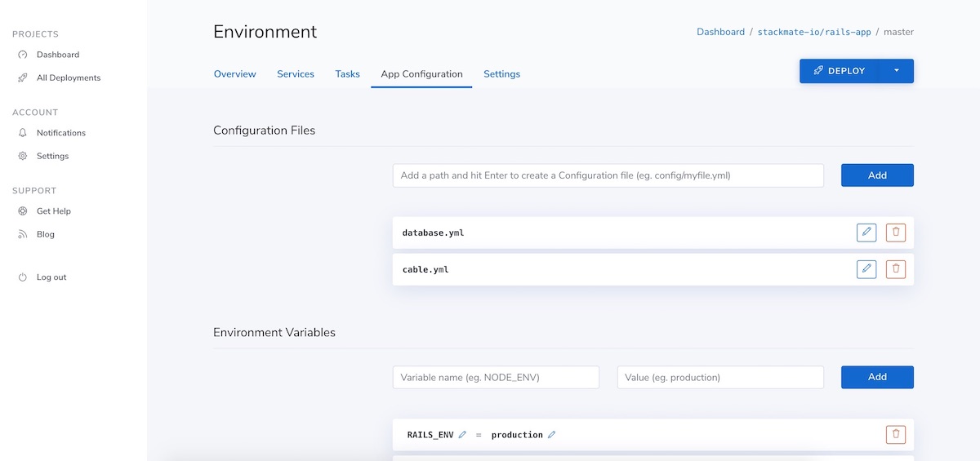
Task: Focus the variable Value input field
Action: pos(720,377)
